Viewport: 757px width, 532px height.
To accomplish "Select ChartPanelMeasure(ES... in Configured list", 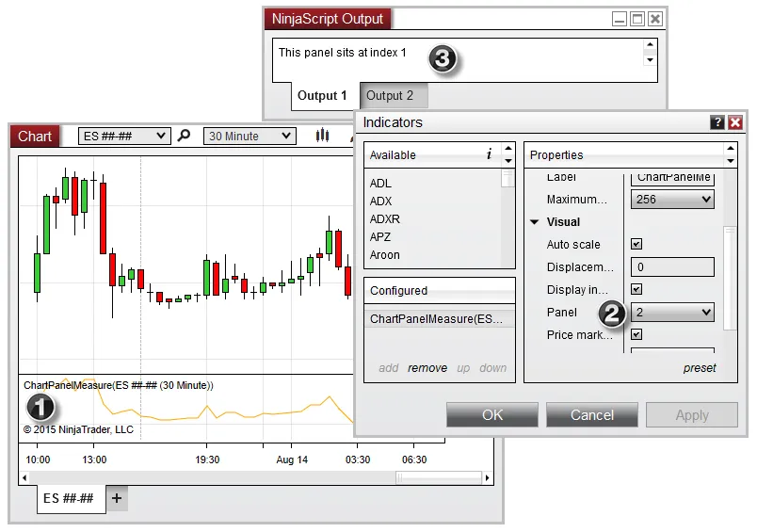I will coord(440,318).
